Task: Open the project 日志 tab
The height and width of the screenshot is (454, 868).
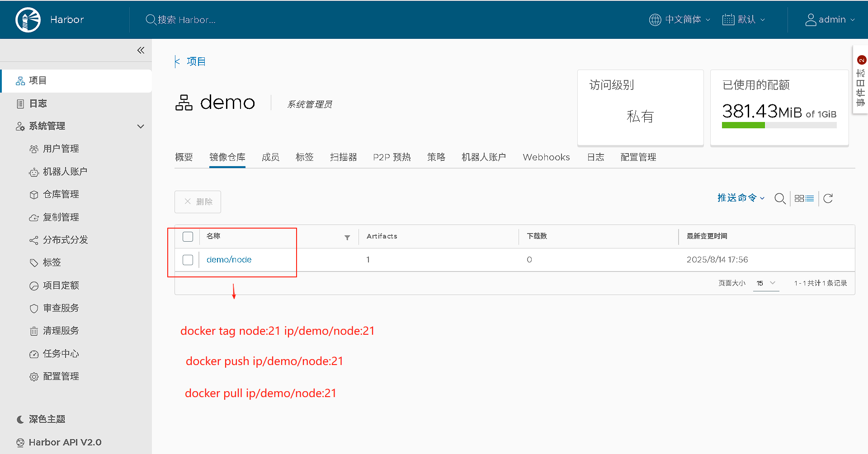Action: [595, 157]
